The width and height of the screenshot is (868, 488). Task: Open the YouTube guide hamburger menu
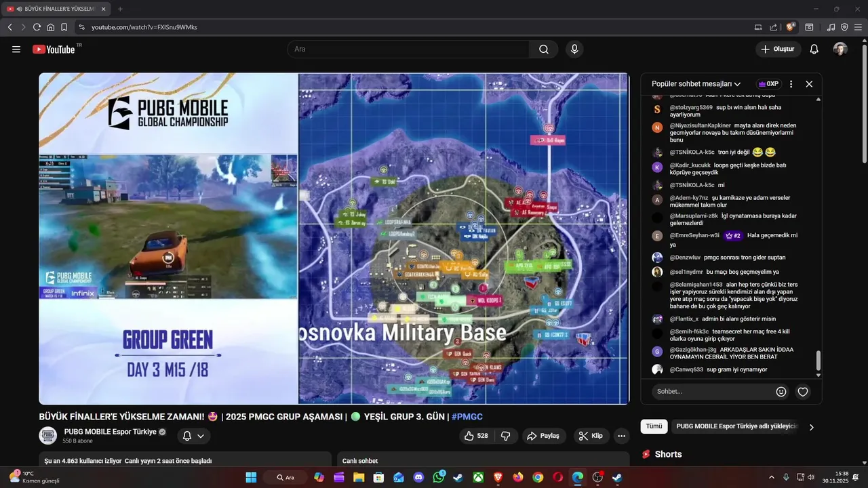click(16, 49)
